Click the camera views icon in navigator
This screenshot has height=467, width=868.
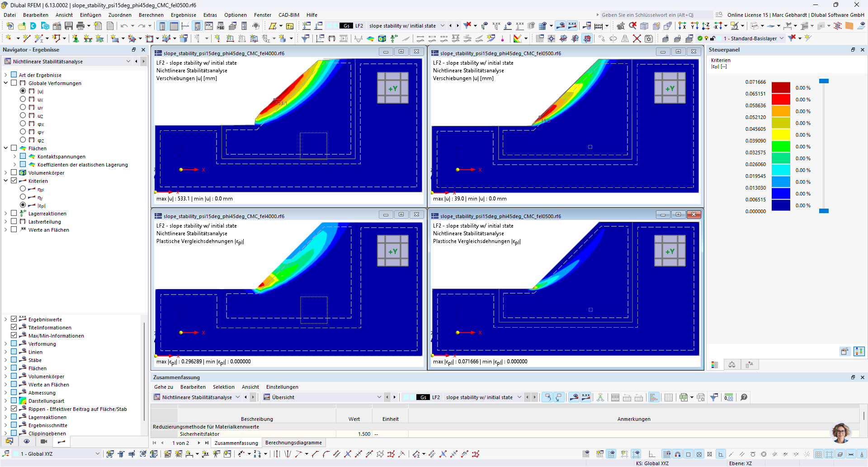[x=44, y=441]
